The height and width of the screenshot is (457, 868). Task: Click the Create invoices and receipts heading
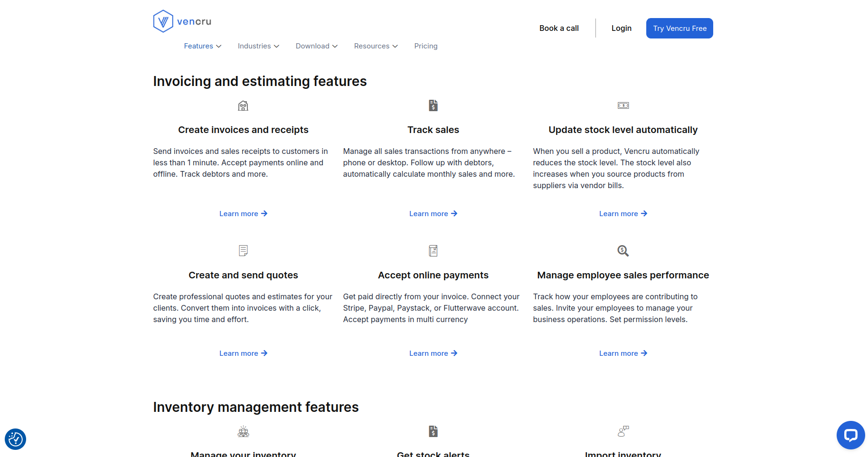243,130
